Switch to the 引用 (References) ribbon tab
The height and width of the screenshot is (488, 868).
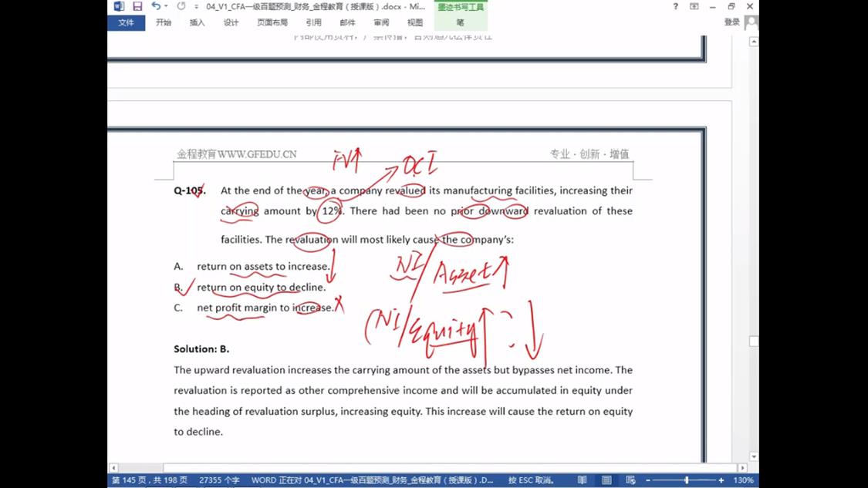click(x=313, y=22)
